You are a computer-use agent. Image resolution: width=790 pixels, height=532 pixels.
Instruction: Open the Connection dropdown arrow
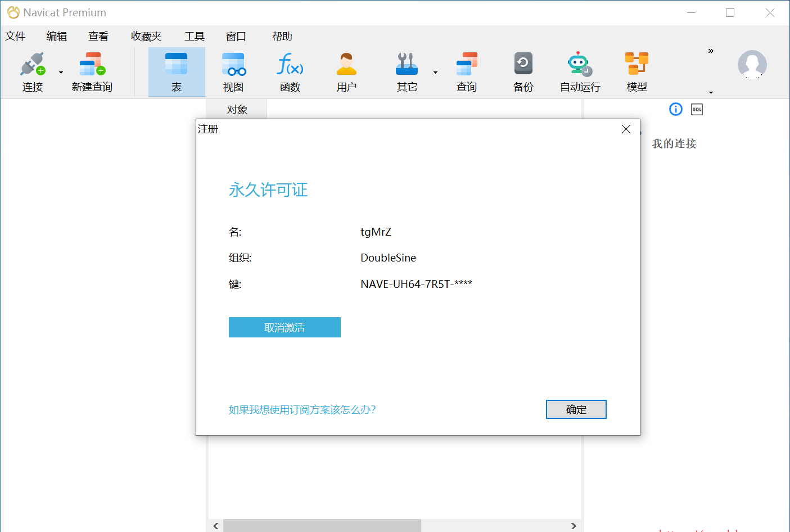(61, 73)
